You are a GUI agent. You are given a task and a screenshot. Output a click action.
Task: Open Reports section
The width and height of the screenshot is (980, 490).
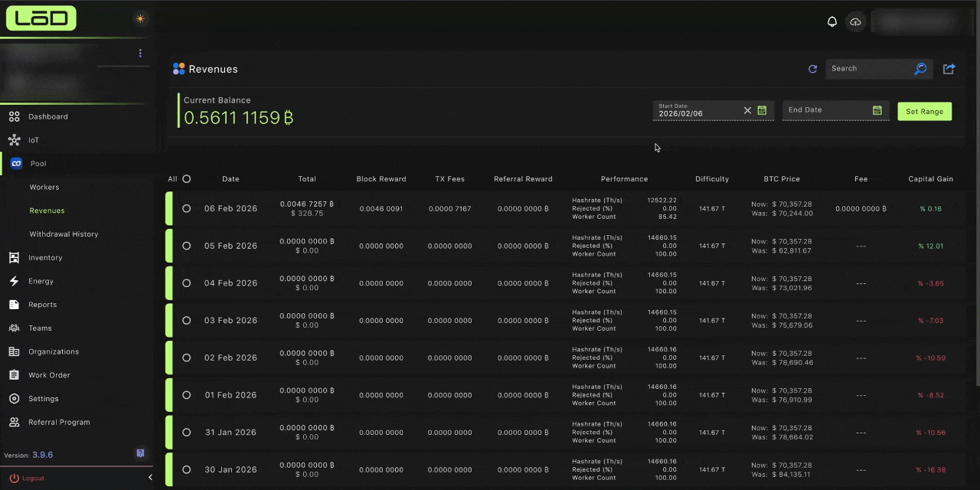43,305
